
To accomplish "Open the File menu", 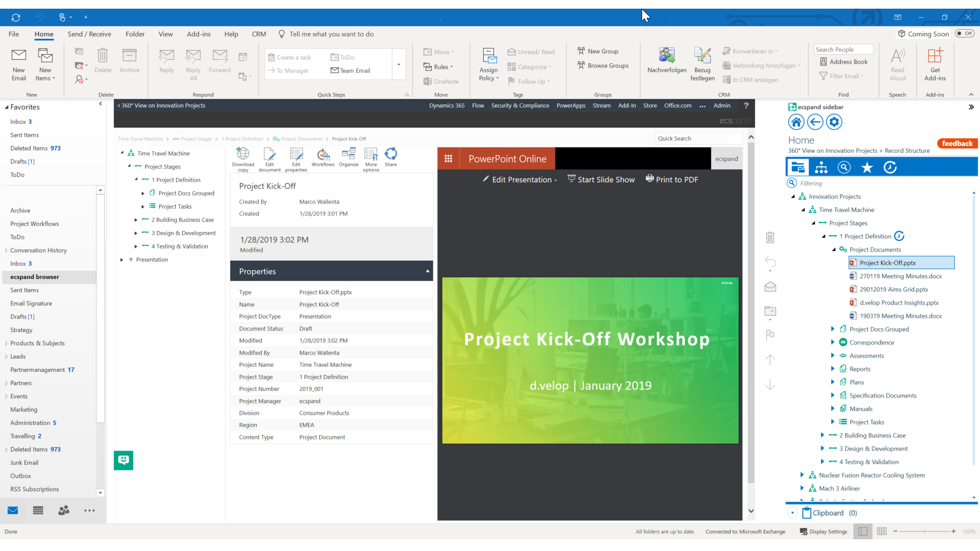I will pyautogui.click(x=14, y=34).
